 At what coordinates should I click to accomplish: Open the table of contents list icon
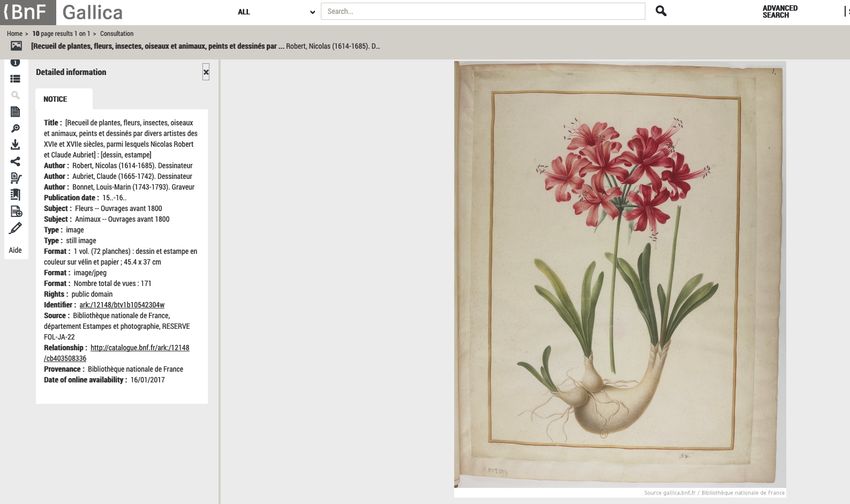coord(15,79)
